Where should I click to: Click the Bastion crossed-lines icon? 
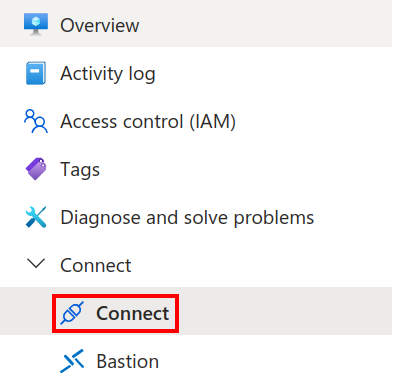[72, 361]
